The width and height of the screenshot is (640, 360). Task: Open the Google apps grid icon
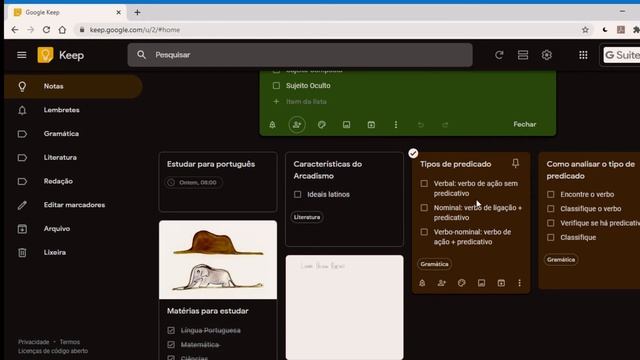point(583,55)
